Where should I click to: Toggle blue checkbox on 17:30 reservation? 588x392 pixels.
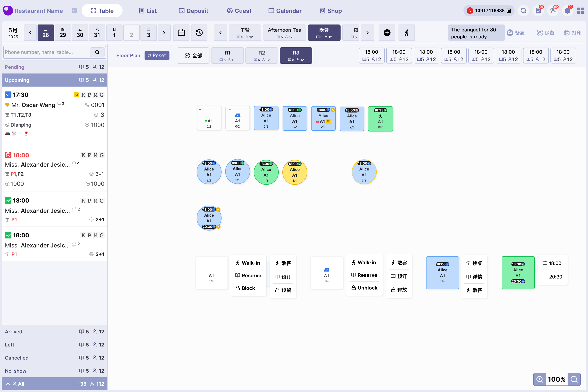[x=8, y=95]
